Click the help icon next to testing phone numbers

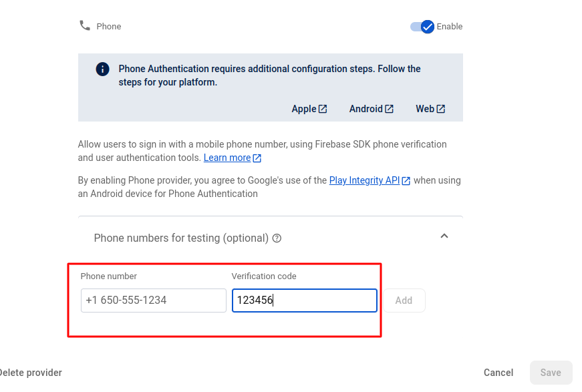tap(276, 238)
